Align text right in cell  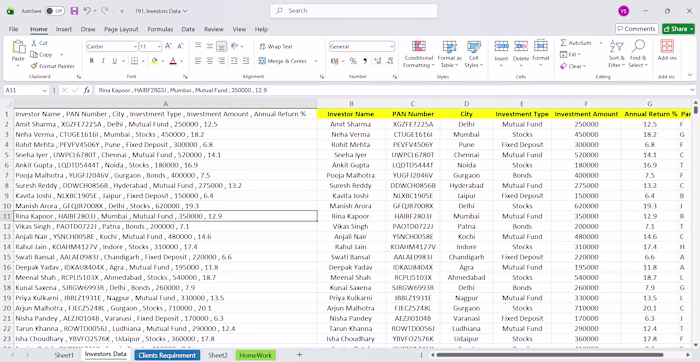221,61
